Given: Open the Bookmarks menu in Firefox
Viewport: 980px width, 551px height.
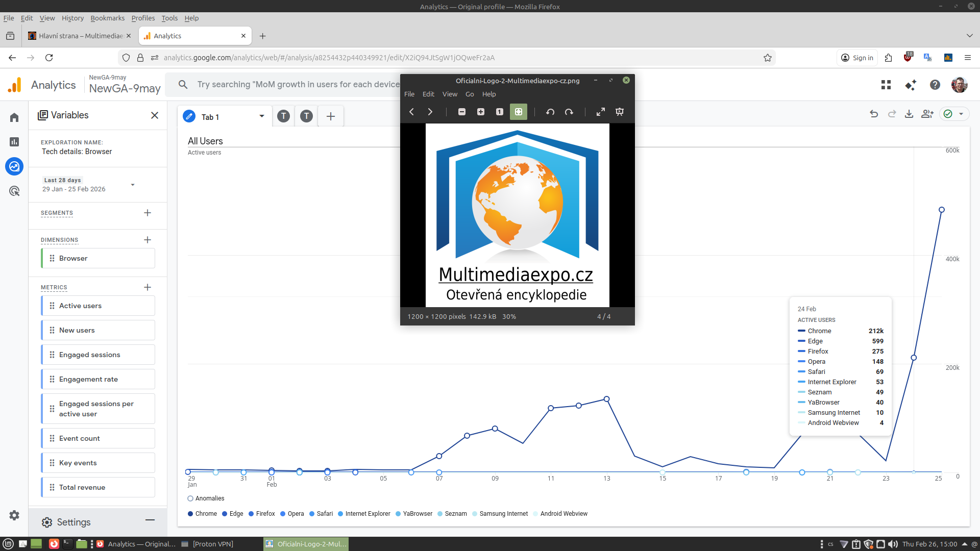Looking at the screenshot, I should pyautogui.click(x=107, y=18).
